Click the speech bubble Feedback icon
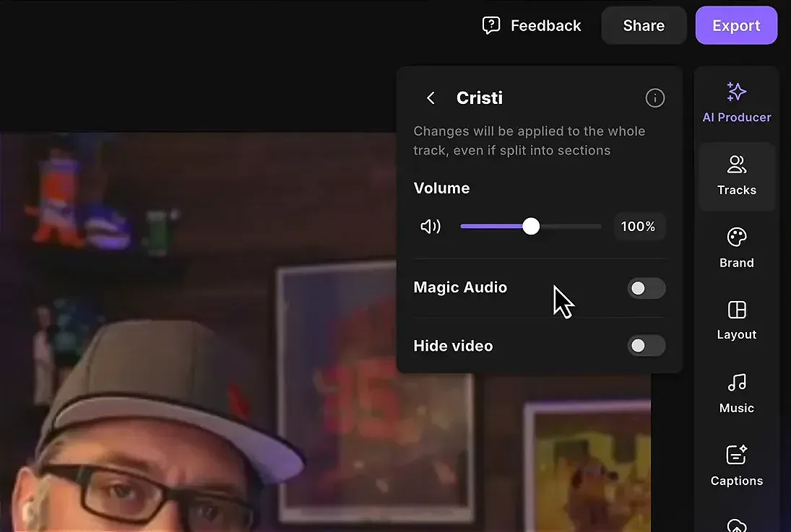791x532 pixels. click(x=492, y=25)
